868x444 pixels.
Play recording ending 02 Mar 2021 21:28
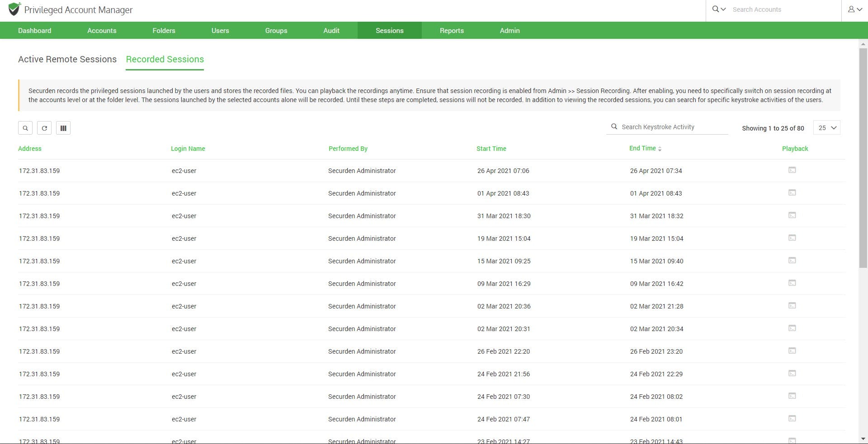coord(792,306)
